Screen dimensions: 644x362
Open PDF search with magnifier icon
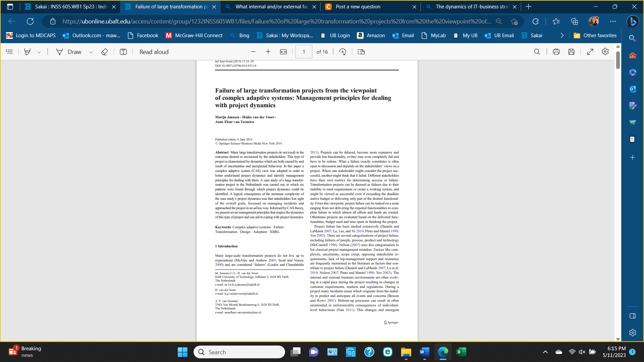(537, 52)
